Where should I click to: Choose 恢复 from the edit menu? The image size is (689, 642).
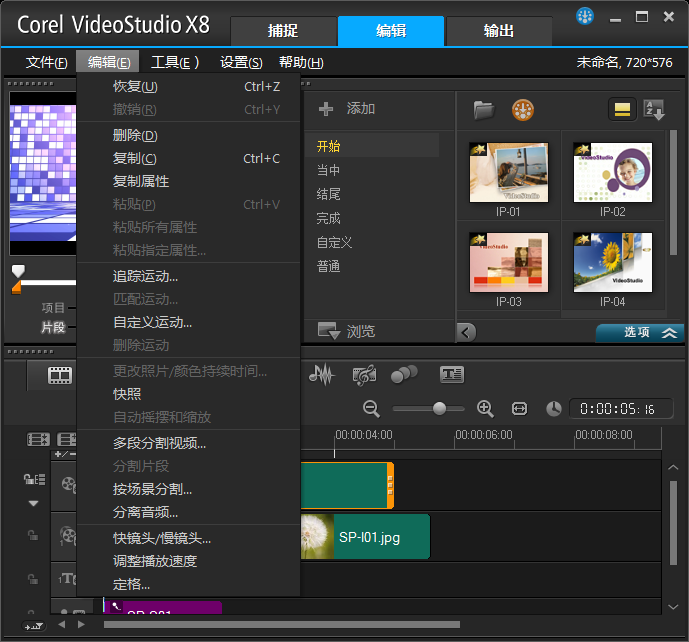189,87
